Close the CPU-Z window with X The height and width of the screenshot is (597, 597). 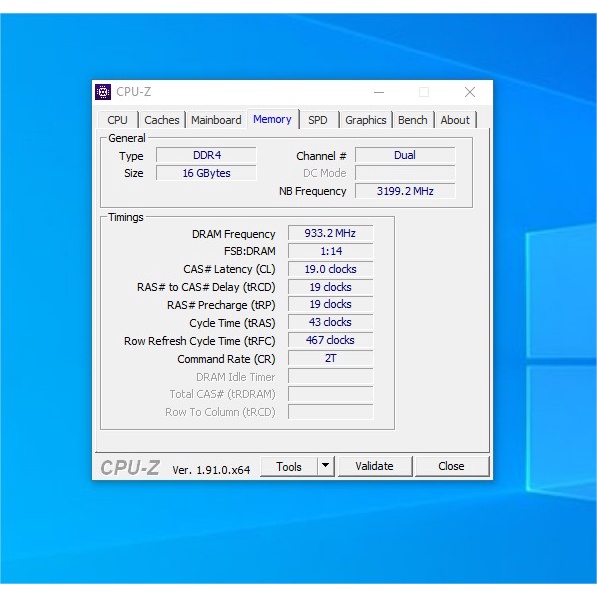pyautogui.click(x=470, y=92)
